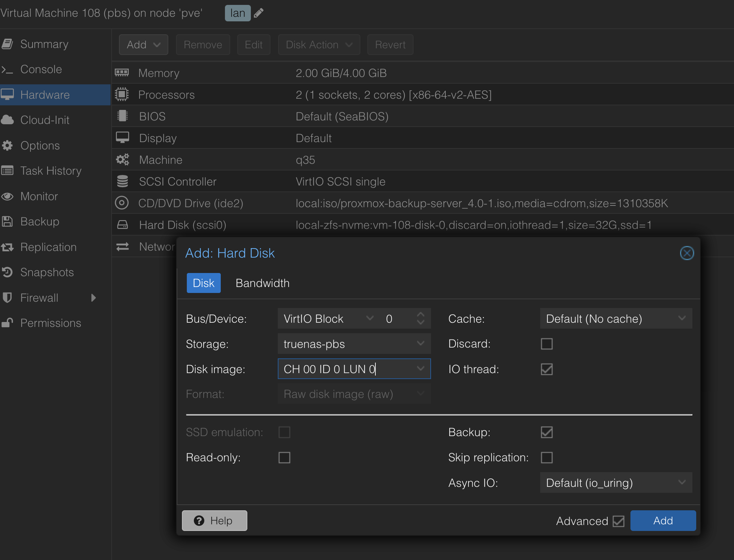Expand the Firewall submenu arrow
The width and height of the screenshot is (734, 560).
click(93, 298)
